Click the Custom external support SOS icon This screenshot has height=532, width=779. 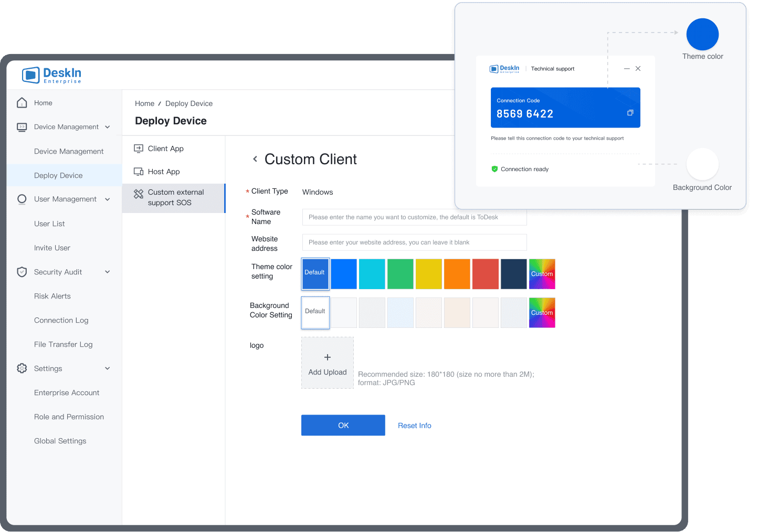(138, 194)
